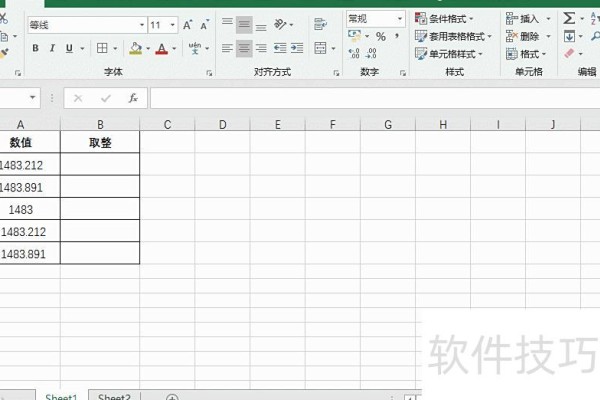Image resolution: width=600 pixels, height=400 pixels.
Task: Click the copy icon
Action: click(4, 37)
